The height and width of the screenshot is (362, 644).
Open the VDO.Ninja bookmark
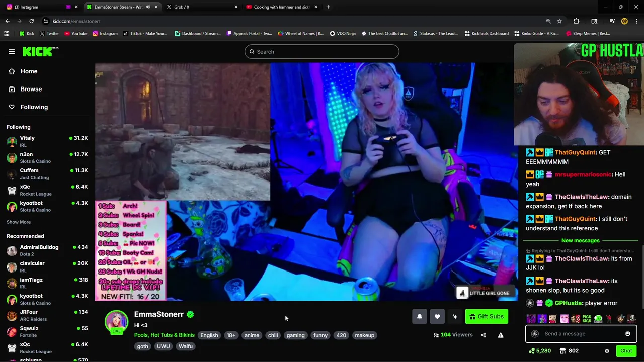(343, 34)
